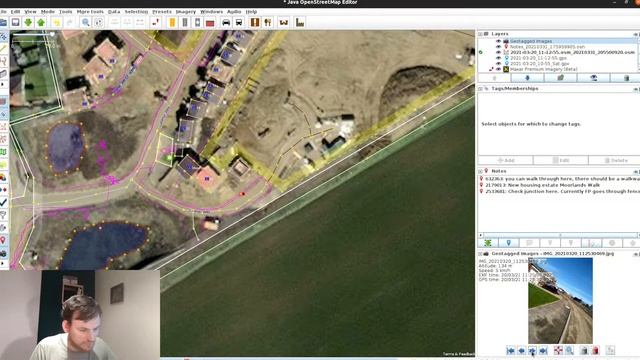
Task: Collapse the Geotagged Images panel
Action: click(480, 253)
